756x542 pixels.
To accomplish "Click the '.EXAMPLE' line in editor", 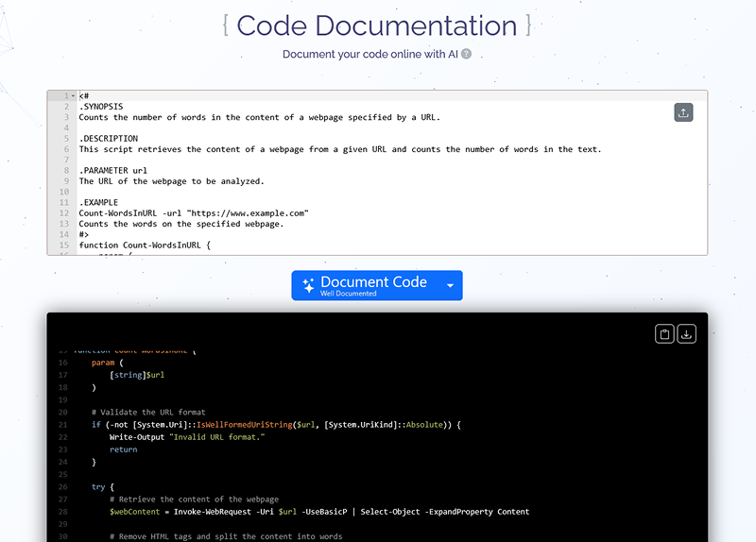I will (98, 202).
